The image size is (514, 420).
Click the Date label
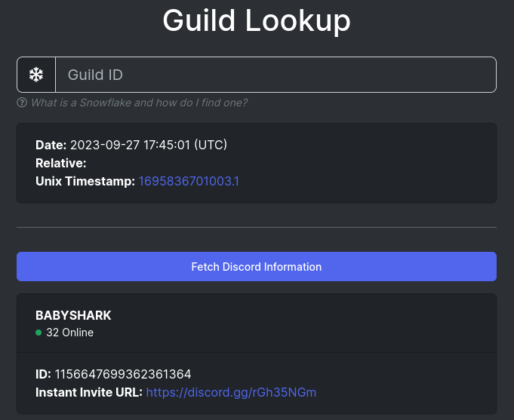tap(51, 145)
